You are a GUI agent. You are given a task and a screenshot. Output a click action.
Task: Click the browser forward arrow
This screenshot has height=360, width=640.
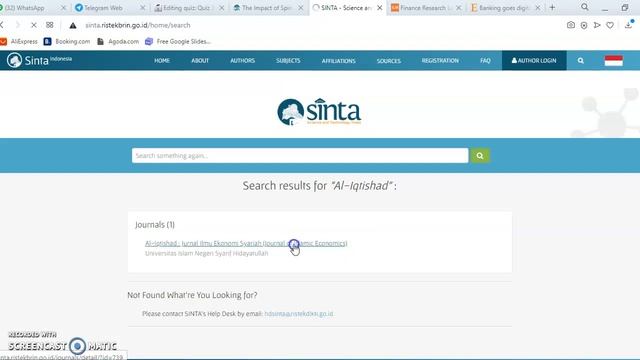click(x=18, y=25)
